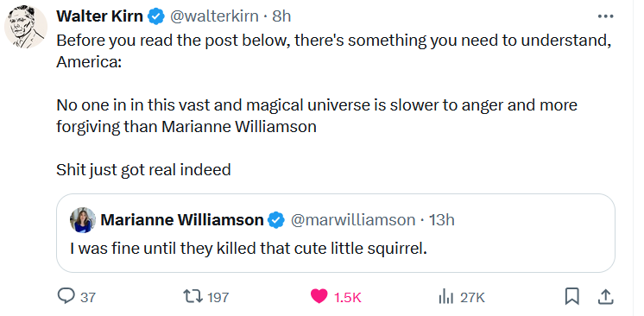Click the 1.5K likes count
Viewport: 644px width, 316px height.
pos(347,297)
